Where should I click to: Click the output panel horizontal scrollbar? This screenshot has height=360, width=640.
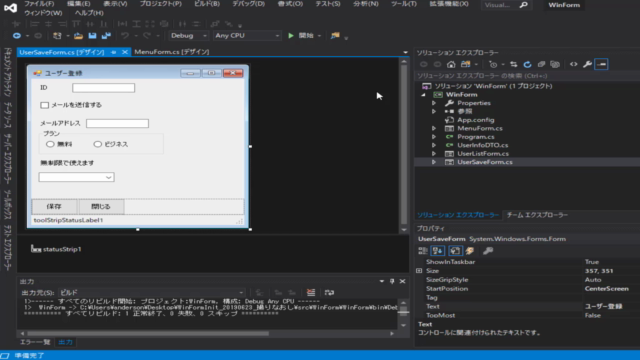click(x=148, y=333)
